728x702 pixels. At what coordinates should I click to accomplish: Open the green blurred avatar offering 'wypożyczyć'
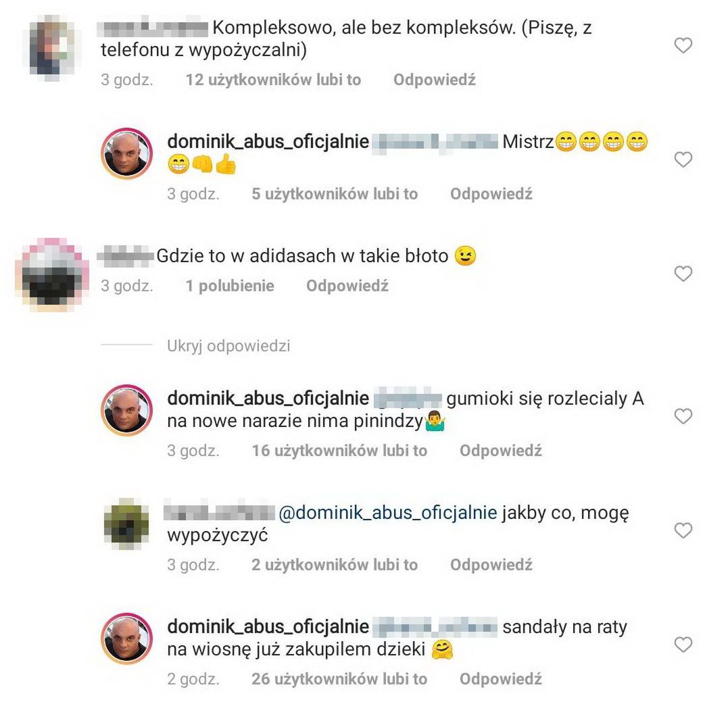(127, 524)
